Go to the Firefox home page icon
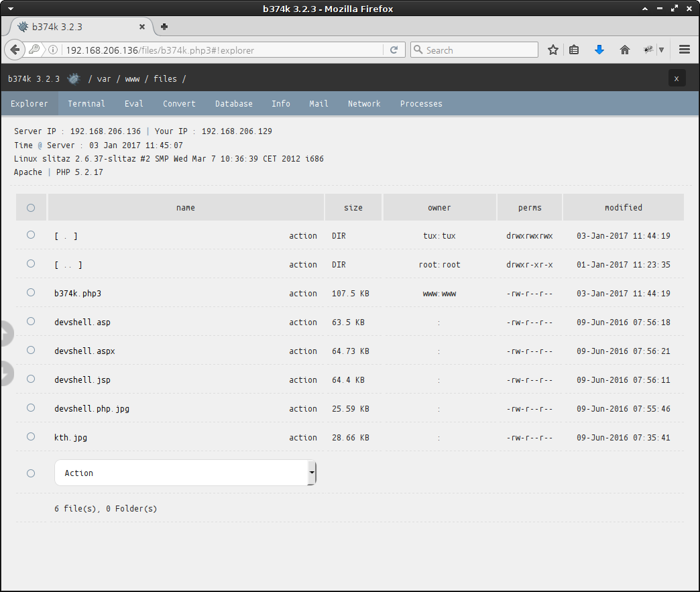This screenshot has height=592, width=700. coord(624,50)
